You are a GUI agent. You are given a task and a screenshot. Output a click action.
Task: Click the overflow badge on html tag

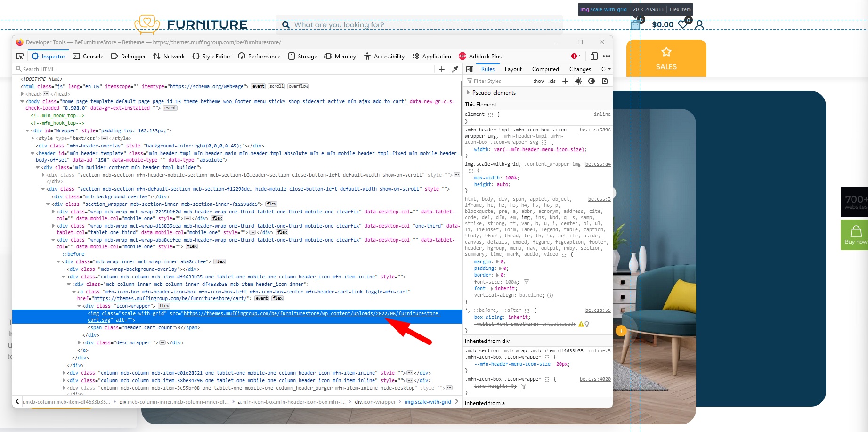click(x=298, y=86)
